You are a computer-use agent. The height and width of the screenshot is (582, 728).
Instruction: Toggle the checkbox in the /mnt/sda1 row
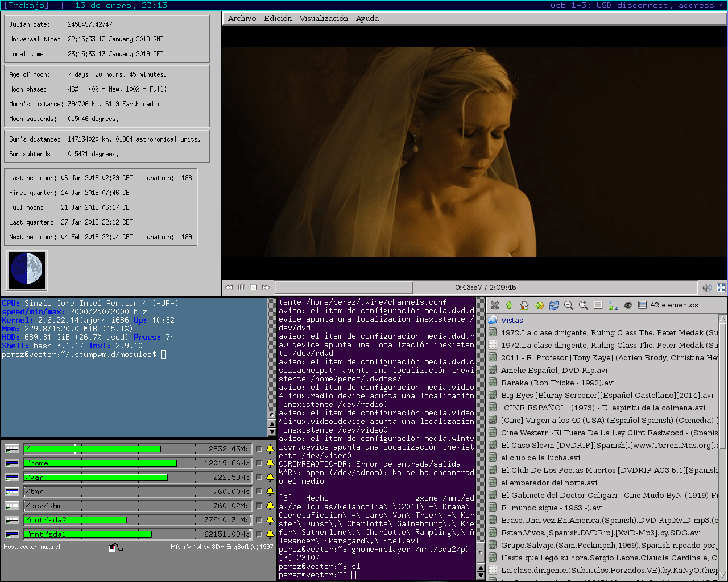[x=259, y=534]
